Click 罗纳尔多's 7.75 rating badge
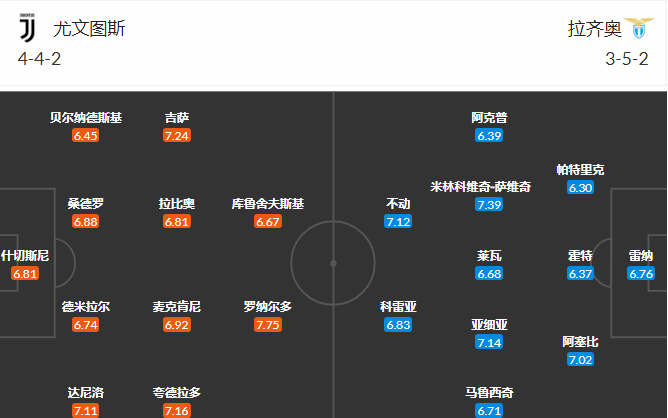This screenshot has width=668, height=418. coord(267,325)
